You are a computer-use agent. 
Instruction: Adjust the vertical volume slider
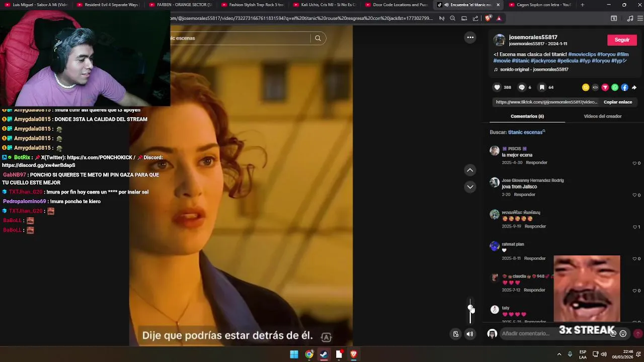(x=470, y=311)
